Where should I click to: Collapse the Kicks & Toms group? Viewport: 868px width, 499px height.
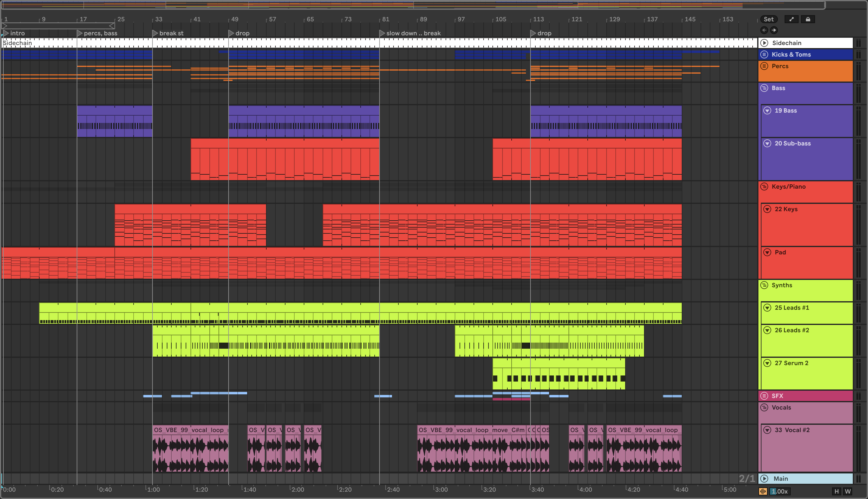pos(764,54)
